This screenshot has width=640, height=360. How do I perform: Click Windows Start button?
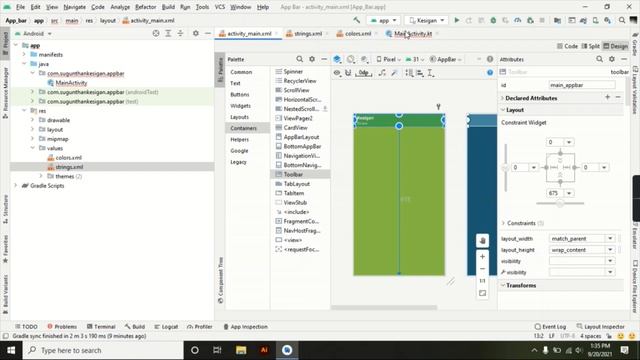tap(11, 350)
